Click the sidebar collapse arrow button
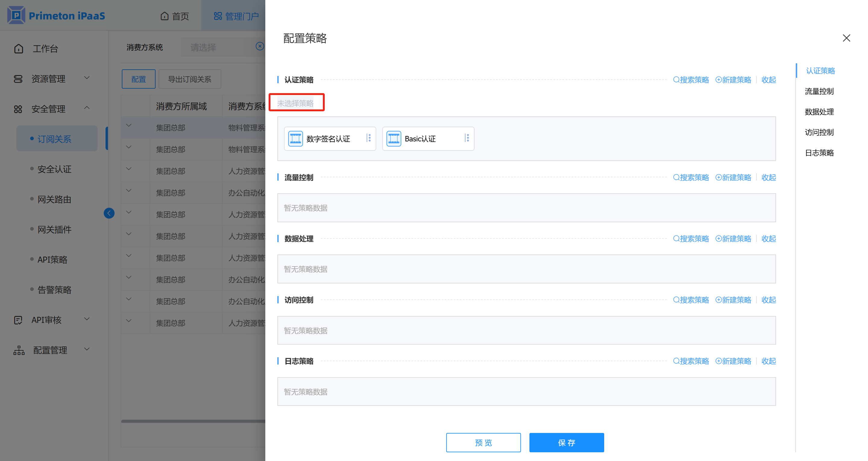This screenshot has width=868, height=461. [109, 213]
